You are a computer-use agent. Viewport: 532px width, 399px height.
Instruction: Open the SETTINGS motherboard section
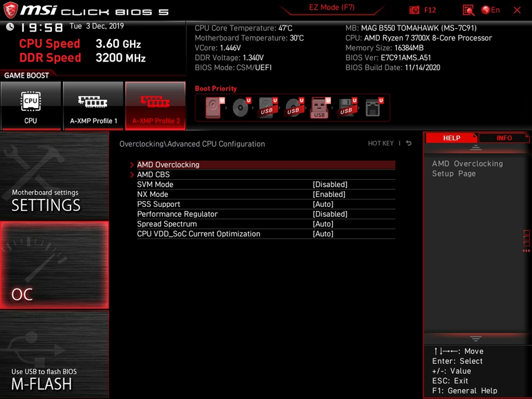55,176
